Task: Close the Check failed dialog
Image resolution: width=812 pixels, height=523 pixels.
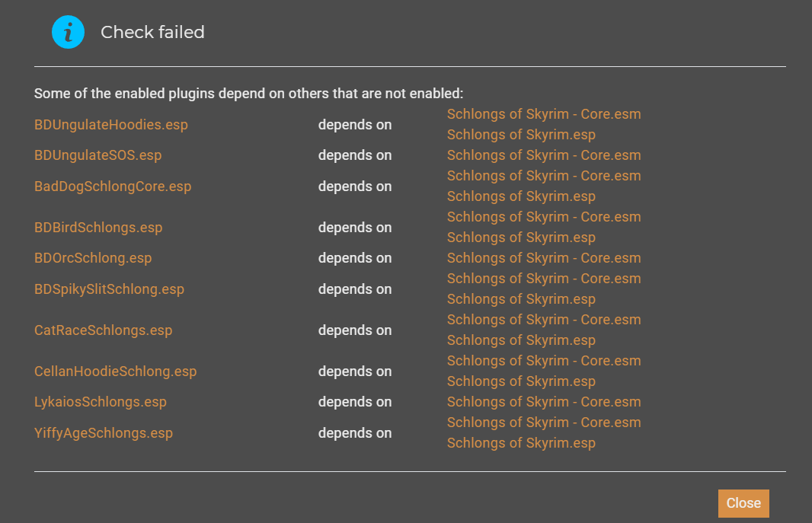Action: coord(743,503)
